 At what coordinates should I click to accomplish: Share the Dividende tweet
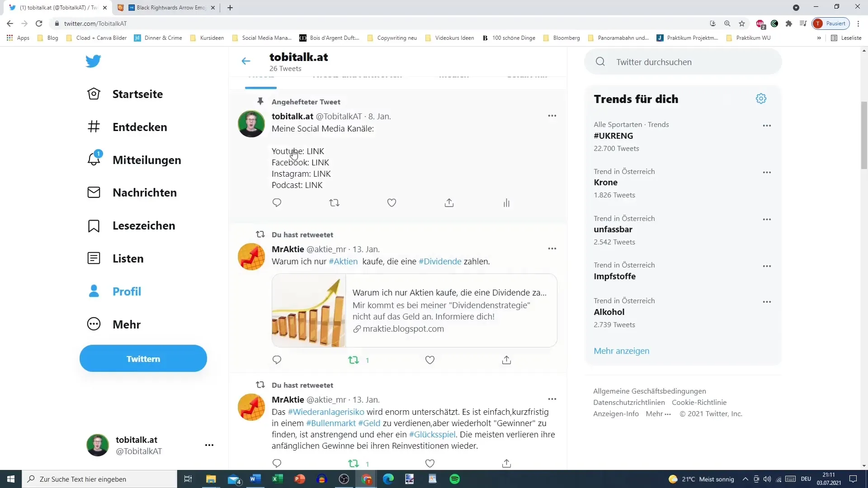506,360
